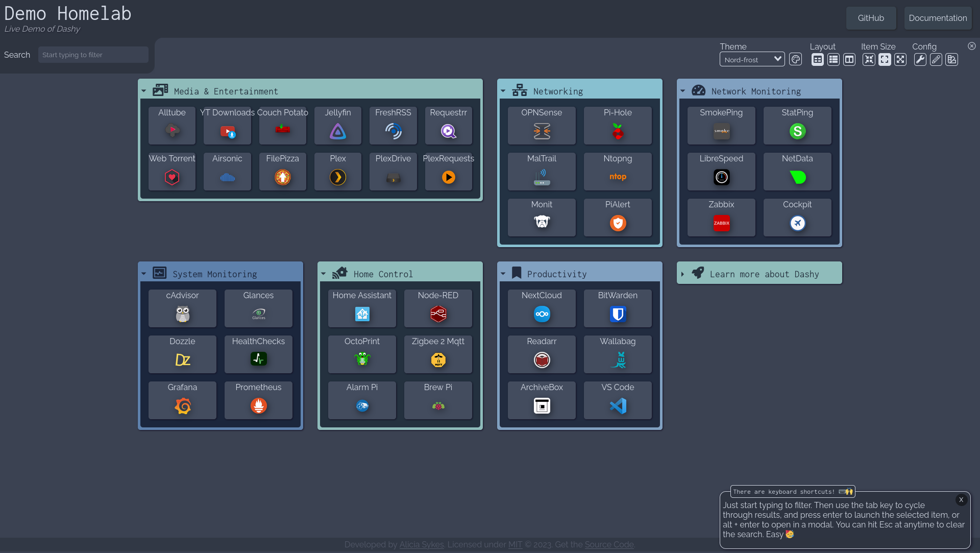The width and height of the screenshot is (980, 553).
Task: Open the ArchiveBox icon
Action: pyautogui.click(x=542, y=406)
